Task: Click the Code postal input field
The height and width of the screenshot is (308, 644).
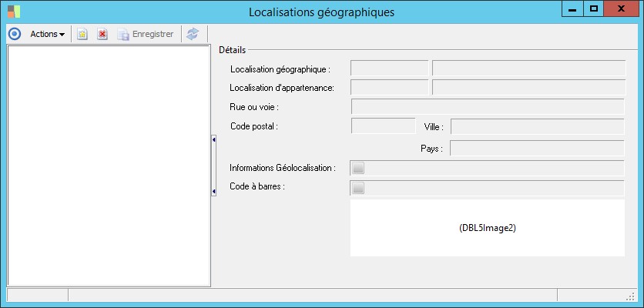Action: (383, 126)
